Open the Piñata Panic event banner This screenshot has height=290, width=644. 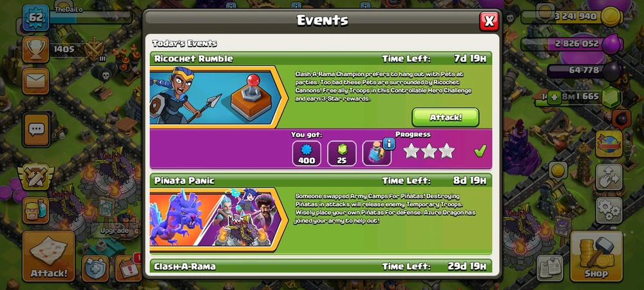[x=218, y=219]
